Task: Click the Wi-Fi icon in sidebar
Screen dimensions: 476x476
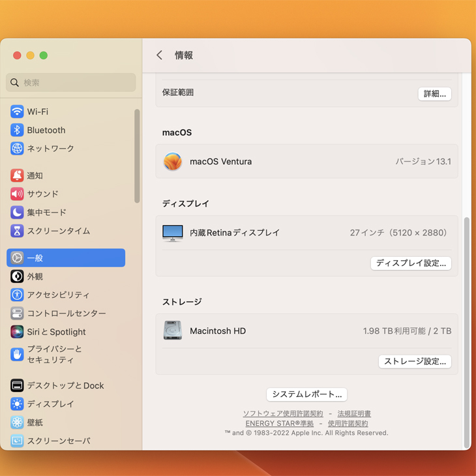Action: coord(17,112)
